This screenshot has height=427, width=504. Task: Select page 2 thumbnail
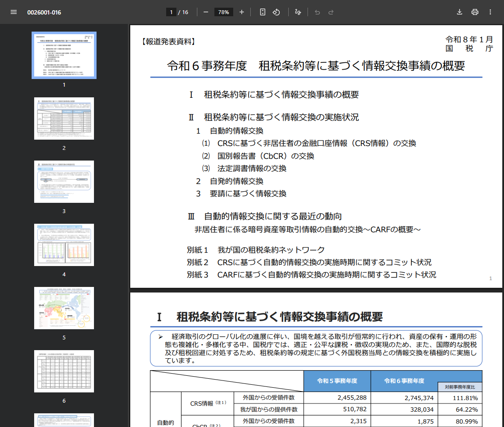click(x=64, y=118)
